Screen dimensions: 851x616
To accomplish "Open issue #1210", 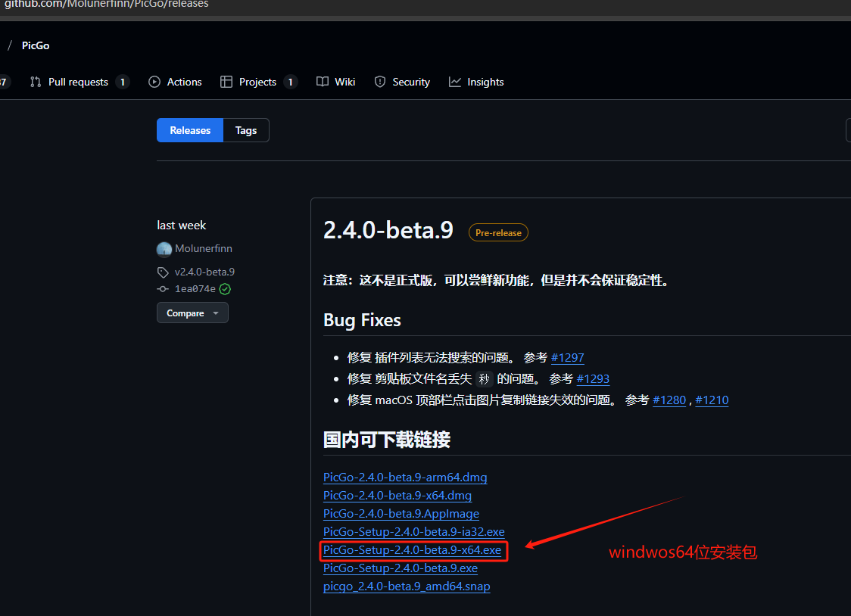I will click(x=712, y=400).
